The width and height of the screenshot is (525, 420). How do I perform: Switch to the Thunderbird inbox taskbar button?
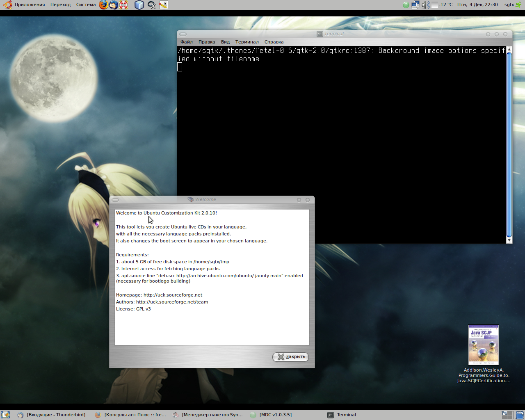(x=52, y=415)
